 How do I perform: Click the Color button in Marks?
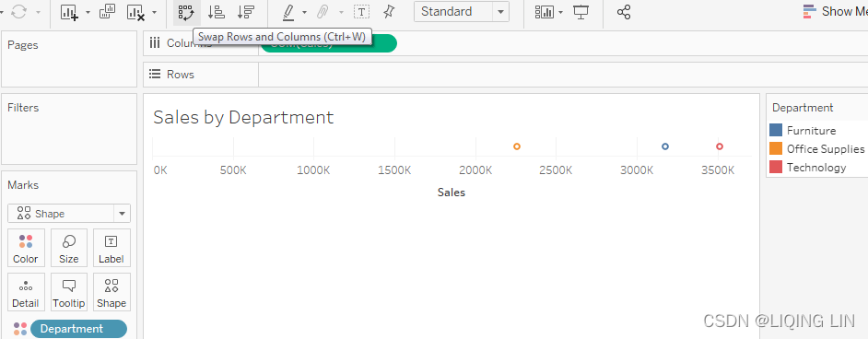coord(26,248)
